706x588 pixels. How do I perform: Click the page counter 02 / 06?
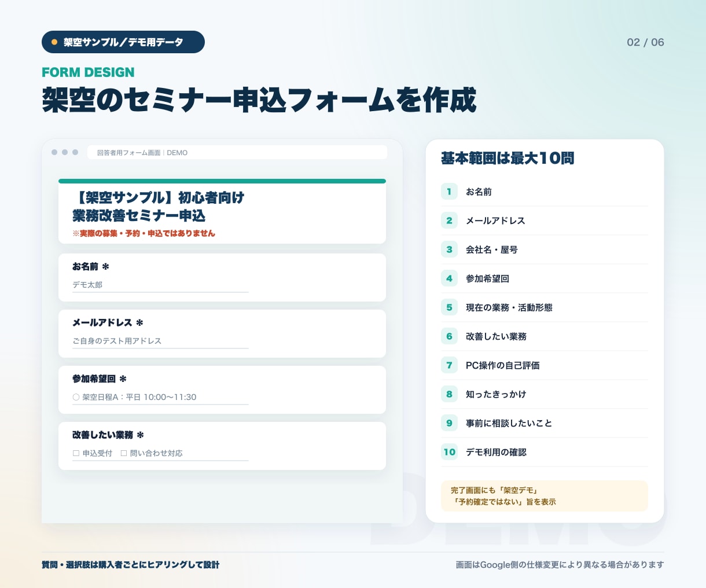[645, 42]
